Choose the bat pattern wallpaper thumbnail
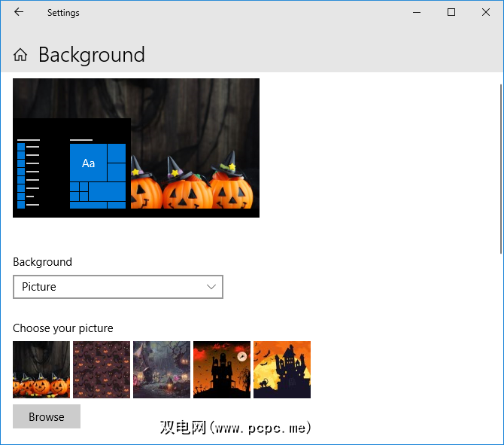504x445 pixels. (x=102, y=370)
